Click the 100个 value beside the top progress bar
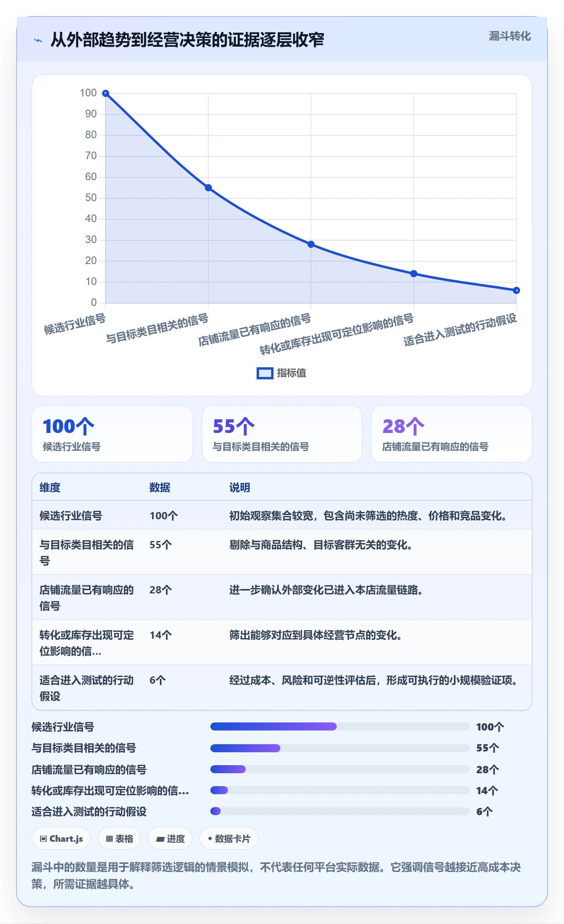Screen dimensions: 564x924 click(x=490, y=727)
